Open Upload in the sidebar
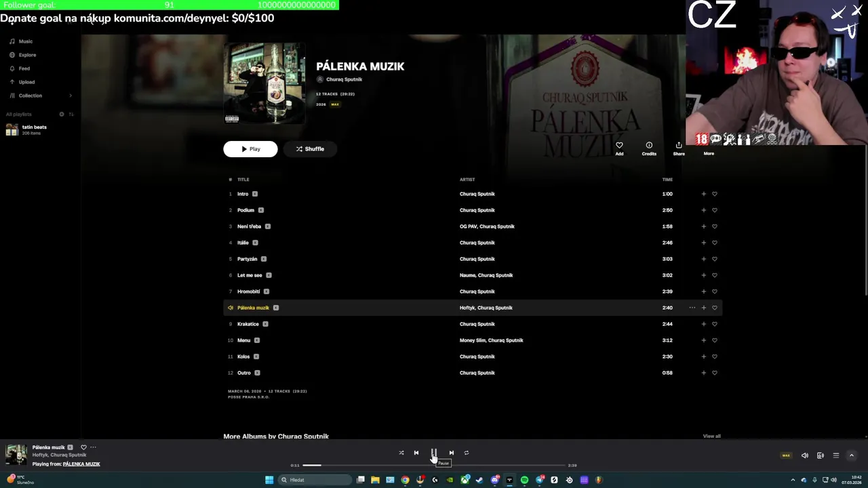This screenshot has width=868, height=488. tap(26, 82)
